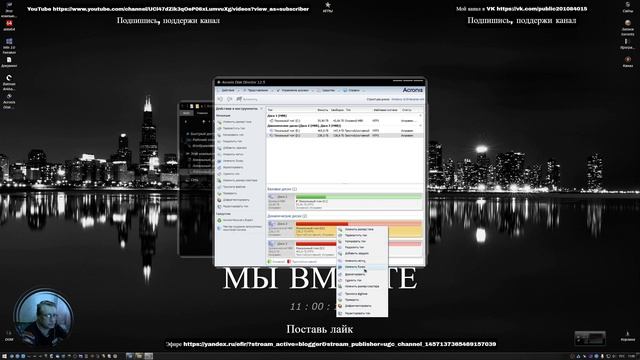Launch Acronis Recovery Expert from sidebar

[x=238, y=220]
